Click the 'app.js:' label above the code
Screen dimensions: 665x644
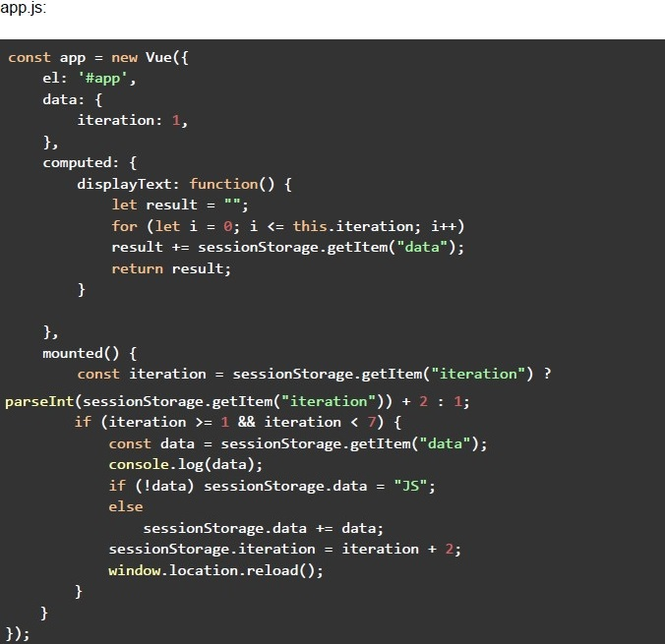click(23, 8)
